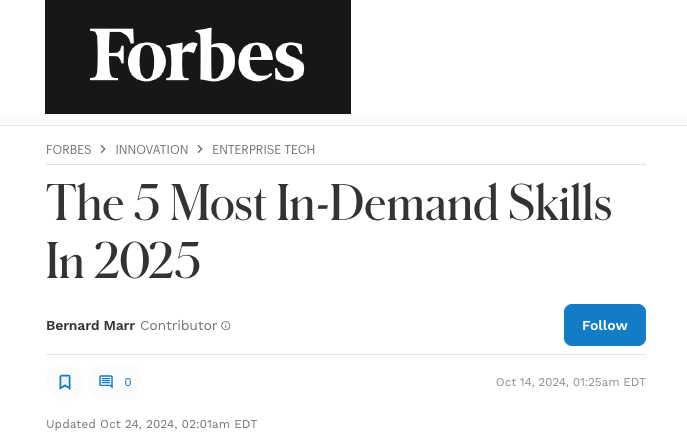Open Bernard Marr's author profile
The width and height of the screenshot is (687, 440).
[90, 326]
